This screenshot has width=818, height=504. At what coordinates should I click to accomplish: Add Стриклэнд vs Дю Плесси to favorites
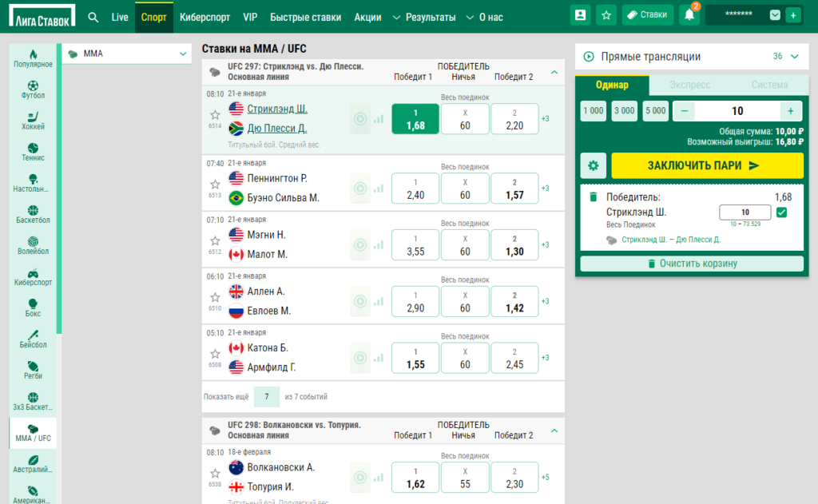[x=215, y=115]
